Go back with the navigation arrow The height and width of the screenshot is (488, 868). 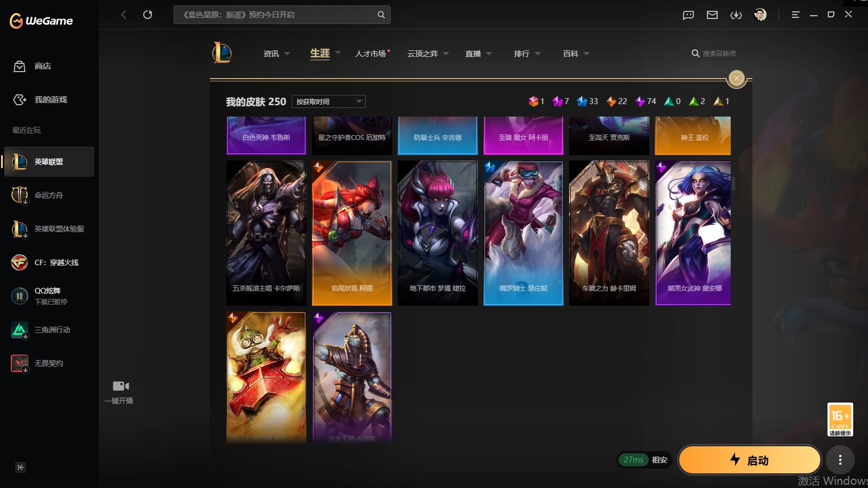click(x=124, y=15)
